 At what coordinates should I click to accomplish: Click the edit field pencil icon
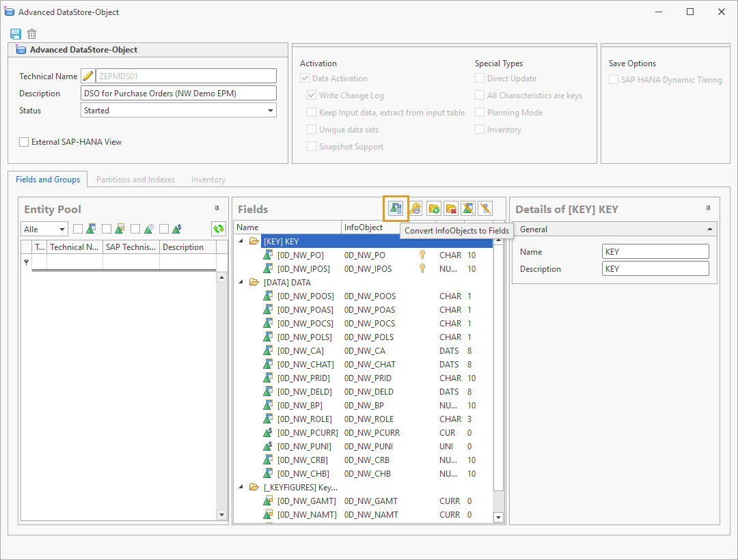485,209
